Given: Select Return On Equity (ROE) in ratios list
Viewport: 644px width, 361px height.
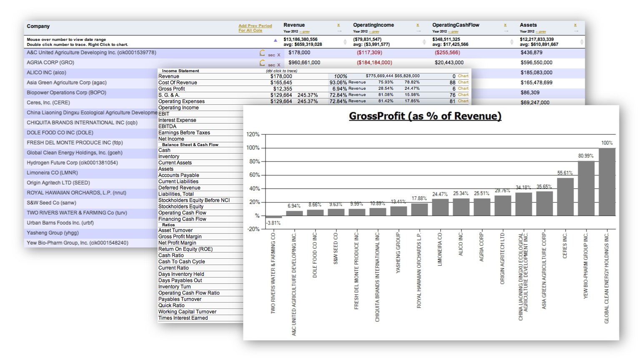Looking at the screenshot, I should click(185, 249).
